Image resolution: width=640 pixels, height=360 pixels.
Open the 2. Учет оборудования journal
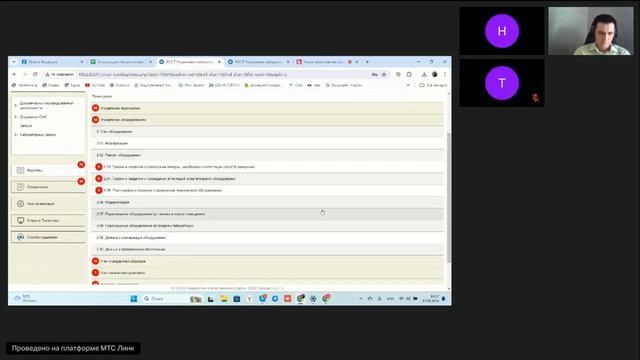coord(267,131)
